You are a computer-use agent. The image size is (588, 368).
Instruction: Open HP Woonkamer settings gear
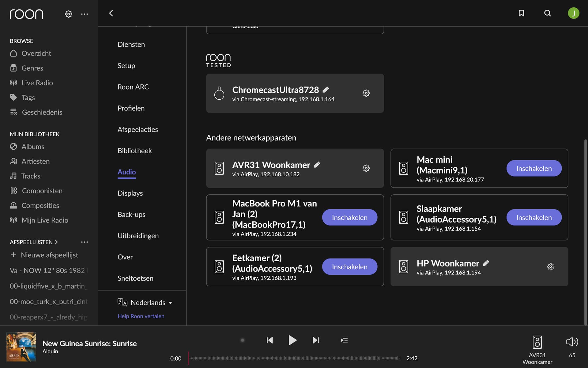pyautogui.click(x=551, y=267)
